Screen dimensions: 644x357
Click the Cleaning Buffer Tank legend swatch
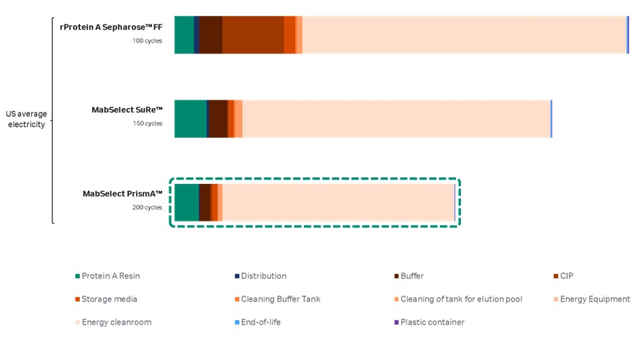(x=237, y=299)
